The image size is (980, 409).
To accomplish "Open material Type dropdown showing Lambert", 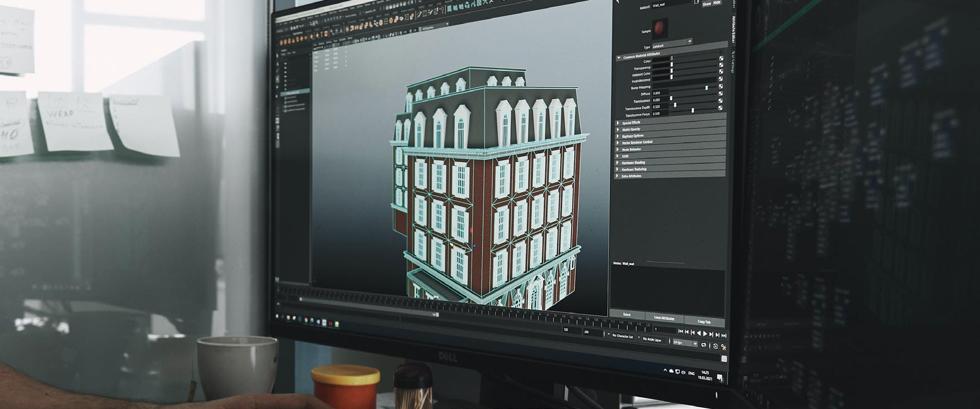I will [x=672, y=43].
